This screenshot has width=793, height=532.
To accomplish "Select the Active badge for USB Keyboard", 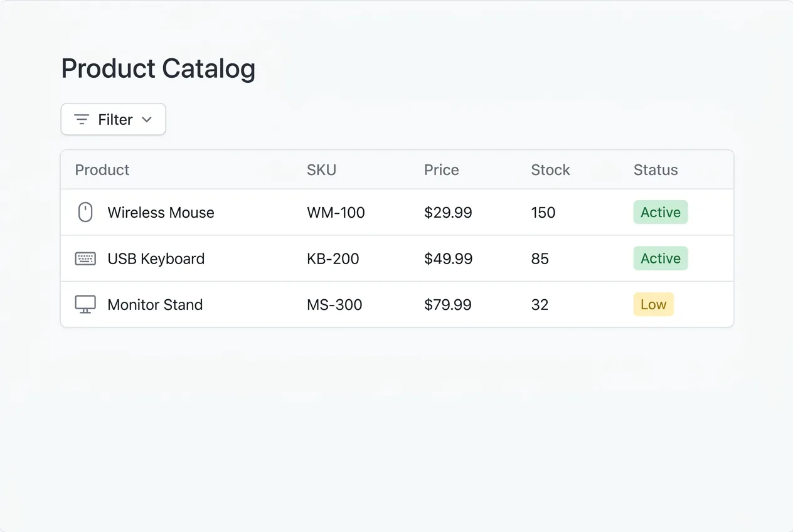I will point(660,258).
